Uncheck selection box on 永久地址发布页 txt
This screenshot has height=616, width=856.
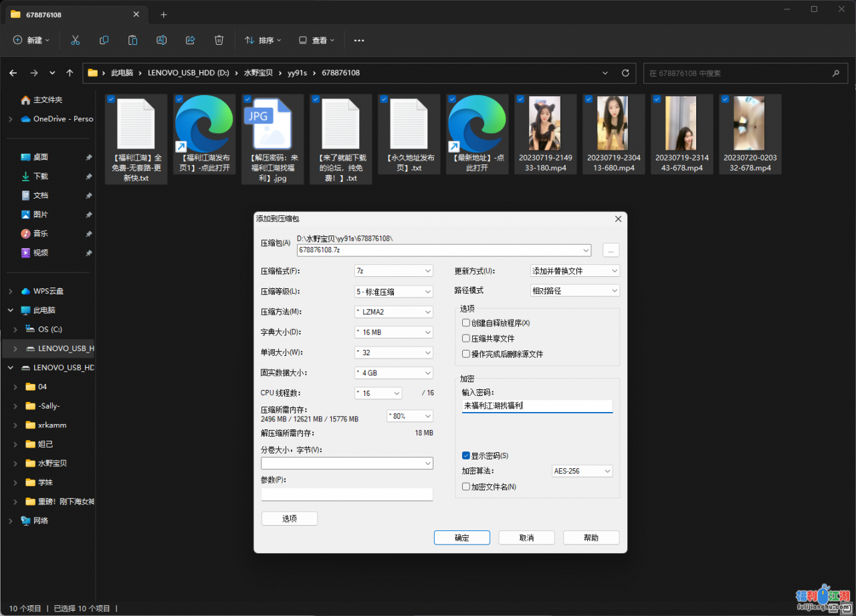[x=383, y=99]
